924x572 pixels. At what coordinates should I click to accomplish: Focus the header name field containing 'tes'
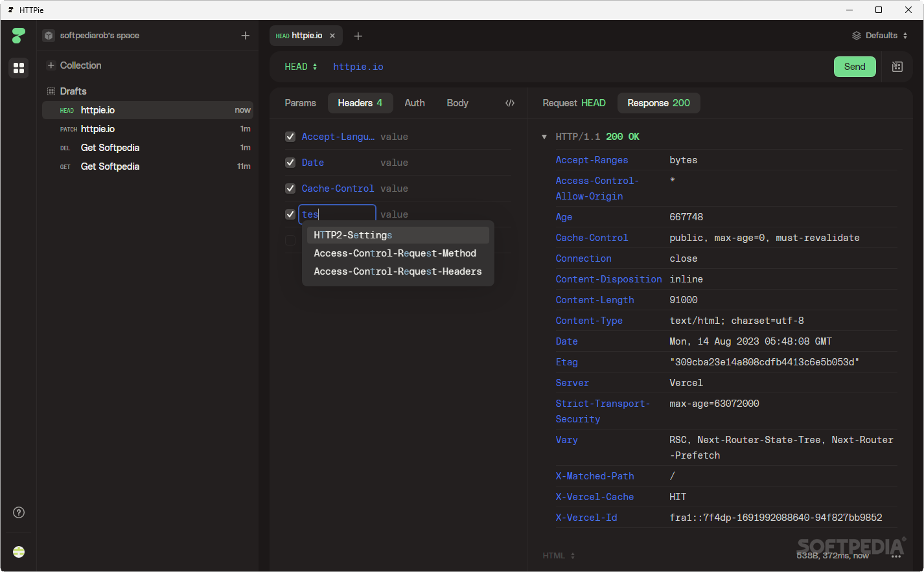pyautogui.click(x=337, y=214)
